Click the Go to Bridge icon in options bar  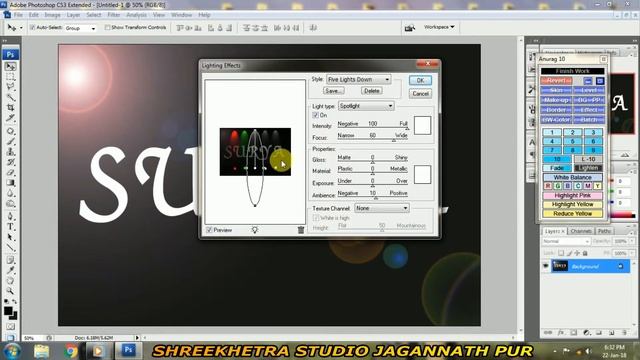(409, 27)
